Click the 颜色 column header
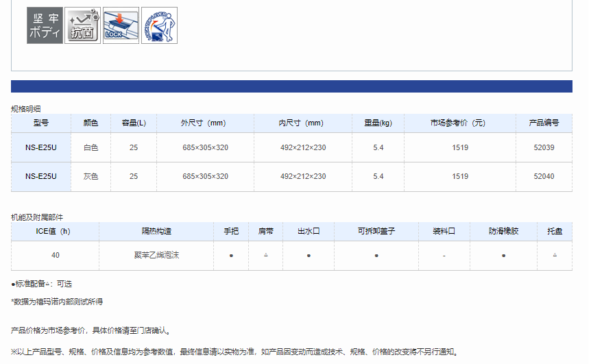Screen dimensions: 591x364 (x=91, y=123)
